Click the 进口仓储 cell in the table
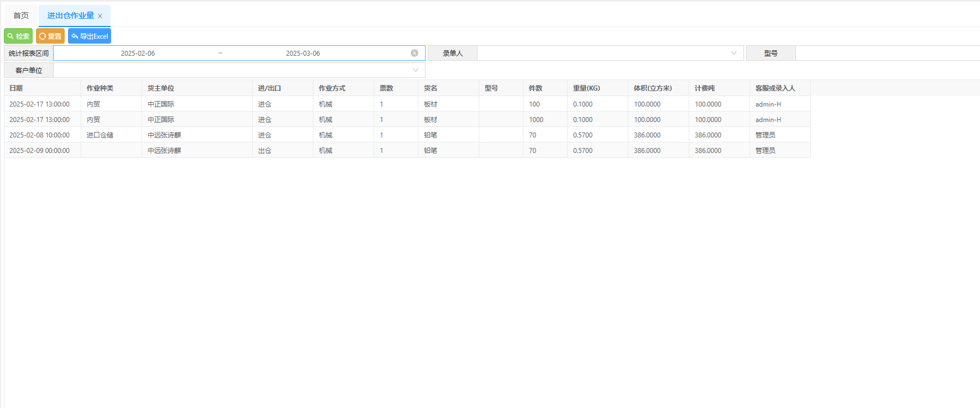This screenshot has width=980, height=408. pos(100,135)
